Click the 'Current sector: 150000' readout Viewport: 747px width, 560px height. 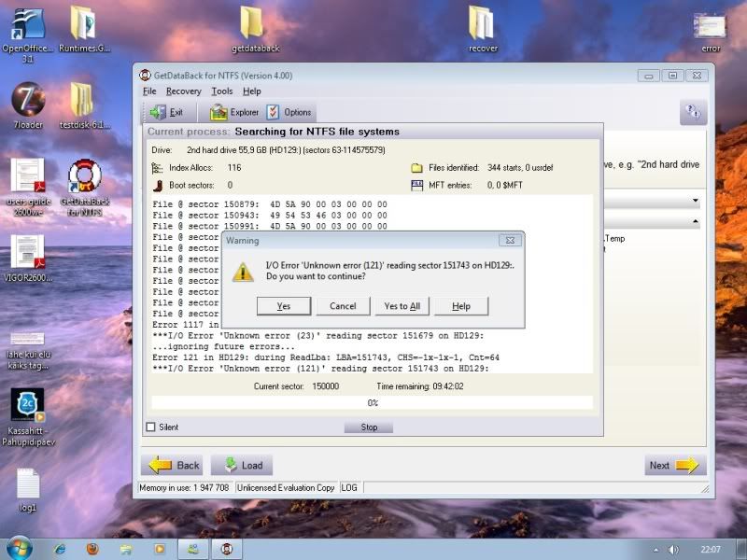tap(296, 386)
